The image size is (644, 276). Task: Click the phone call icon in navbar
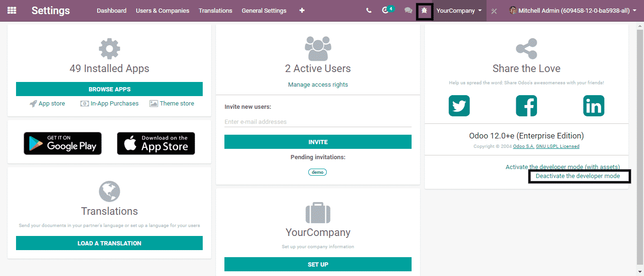[369, 10]
